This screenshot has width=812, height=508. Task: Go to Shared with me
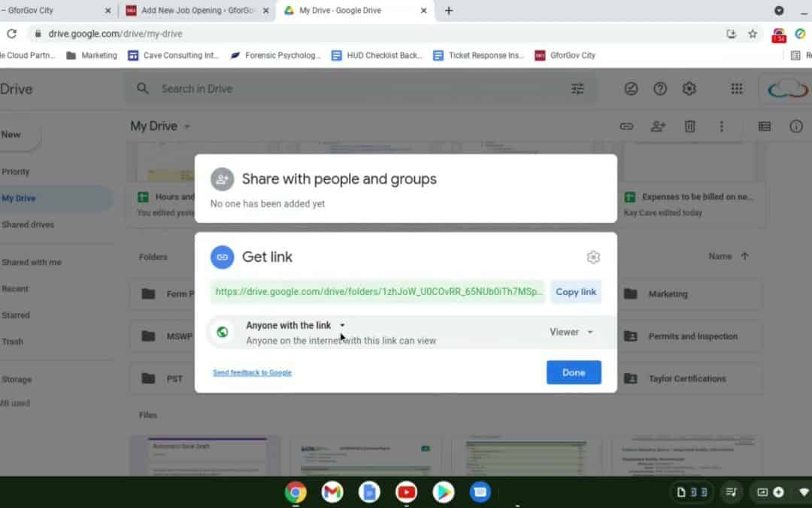tap(32, 263)
